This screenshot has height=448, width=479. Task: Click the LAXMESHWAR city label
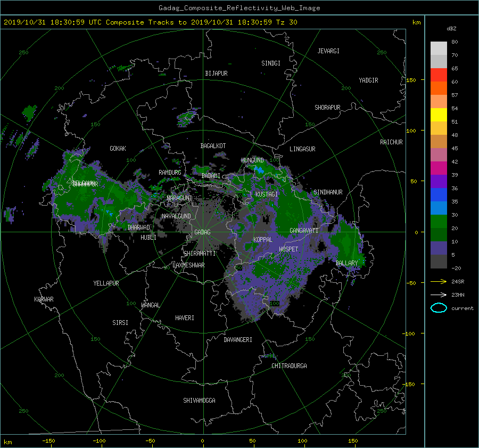coord(188,265)
